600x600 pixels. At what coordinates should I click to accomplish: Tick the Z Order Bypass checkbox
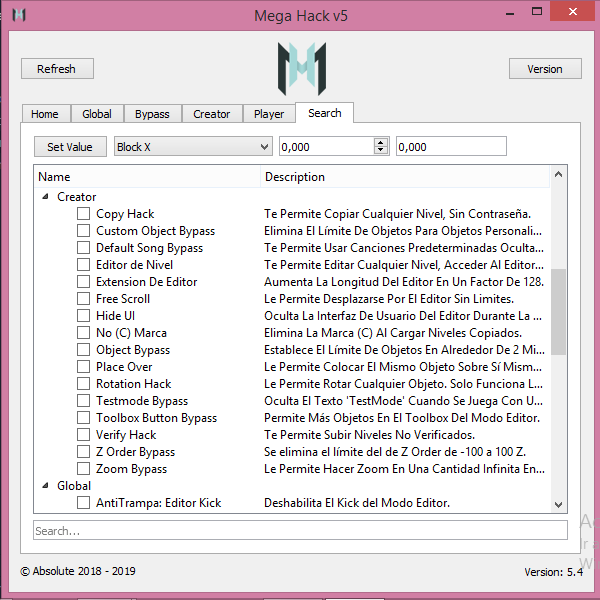83,452
